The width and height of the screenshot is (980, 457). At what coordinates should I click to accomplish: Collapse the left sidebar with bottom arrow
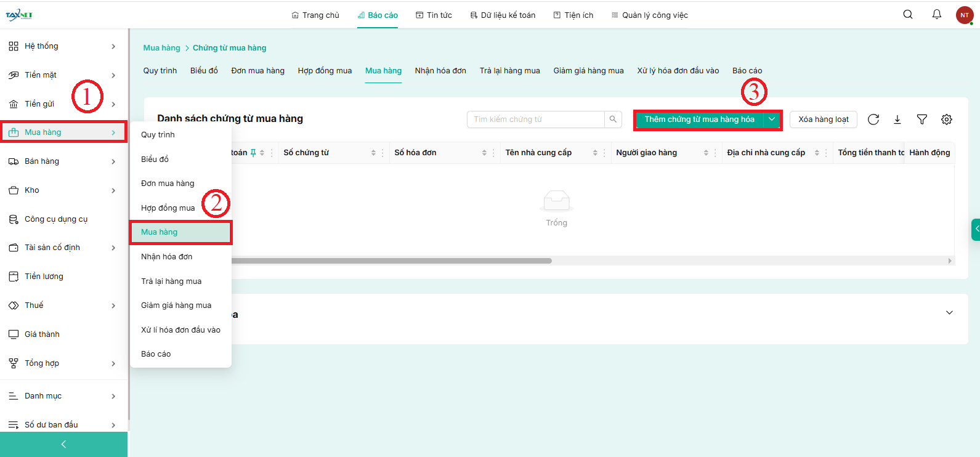(63, 444)
